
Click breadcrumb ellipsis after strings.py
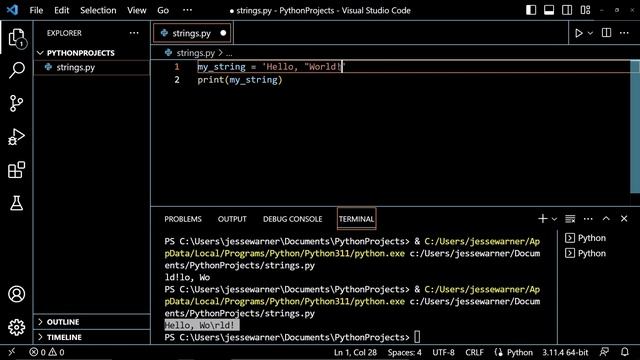(229, 53)
